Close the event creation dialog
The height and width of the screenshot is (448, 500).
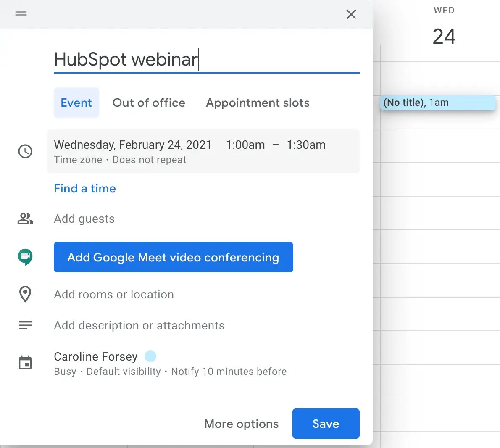[351, 14]
